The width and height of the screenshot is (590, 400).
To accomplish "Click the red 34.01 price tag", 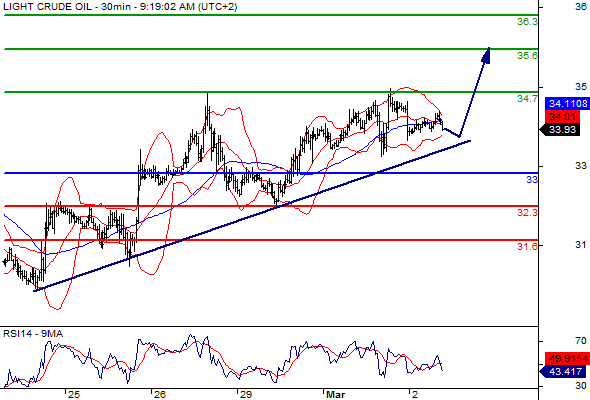I will coord(562,116).
